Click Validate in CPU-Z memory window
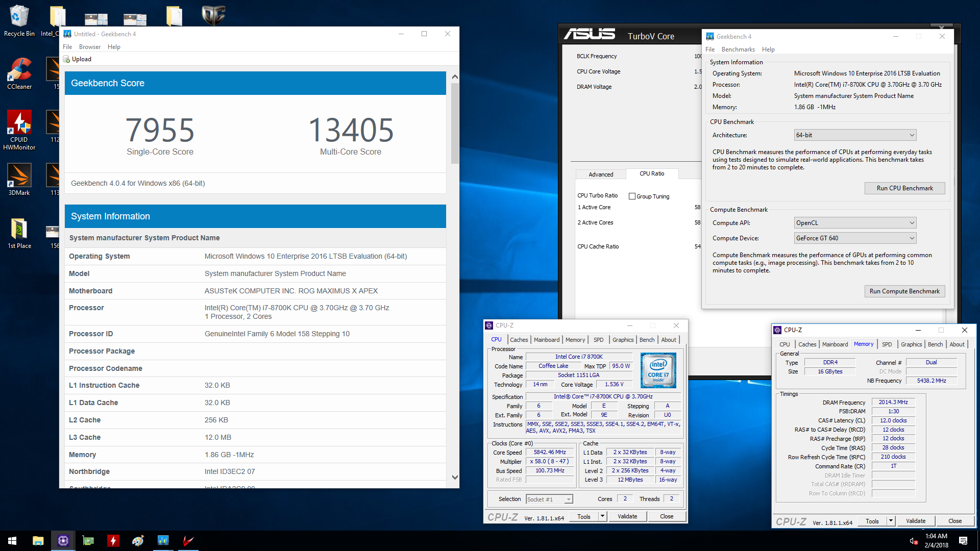The image size is (980, 551). coord(916,521)
